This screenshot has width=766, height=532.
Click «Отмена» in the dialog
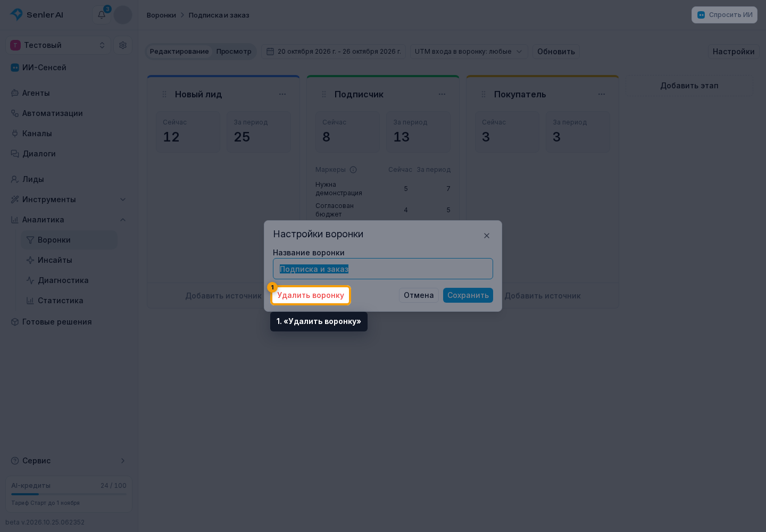pos(419,295)
